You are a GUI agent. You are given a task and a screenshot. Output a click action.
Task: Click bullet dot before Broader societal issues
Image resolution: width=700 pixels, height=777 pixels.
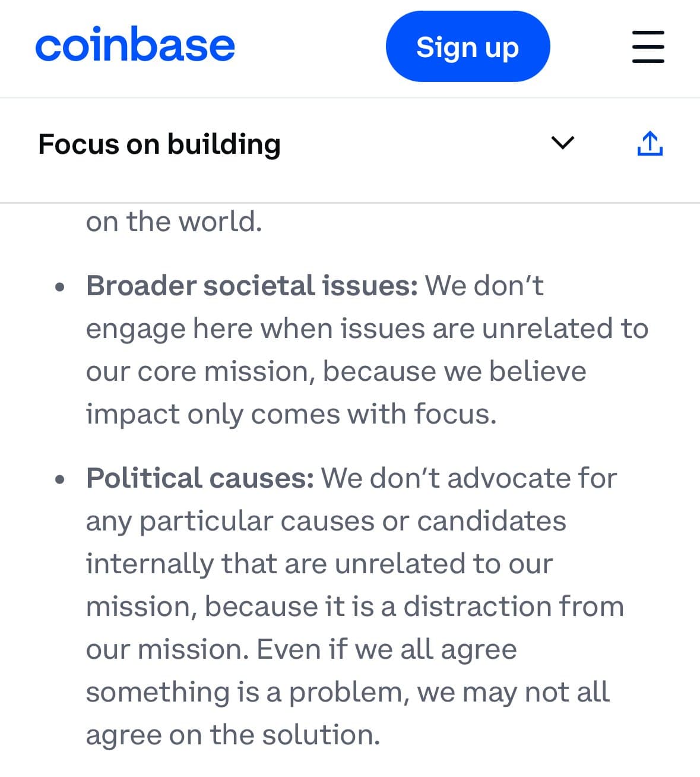click(x=59, y=288)
